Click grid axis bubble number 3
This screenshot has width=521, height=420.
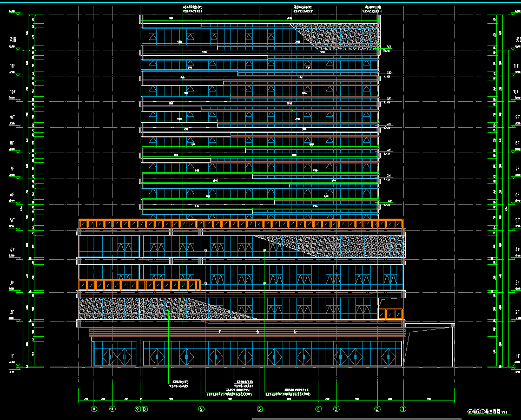click(336, 409)
